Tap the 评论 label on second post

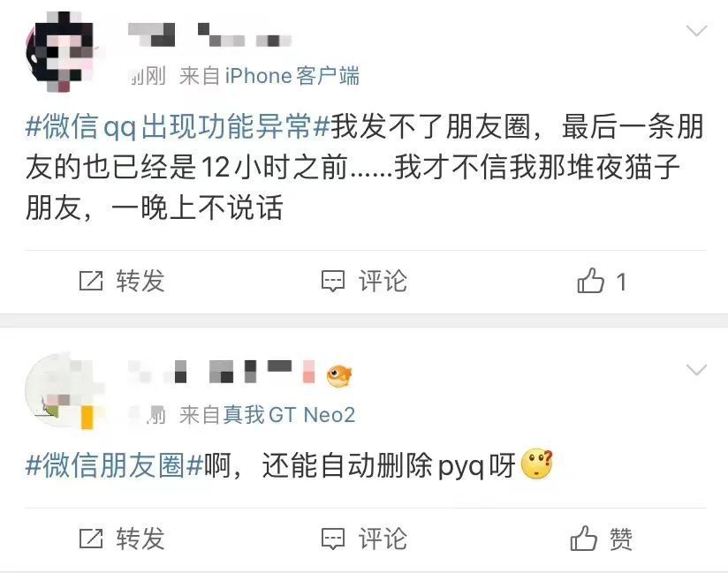pyautogui.click(x=383, y=539)
